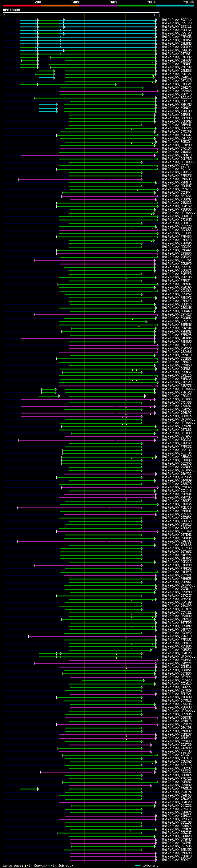Select the UniRef100_C6T761 label
The image size is (197, 868).
(x=177, y=260)
